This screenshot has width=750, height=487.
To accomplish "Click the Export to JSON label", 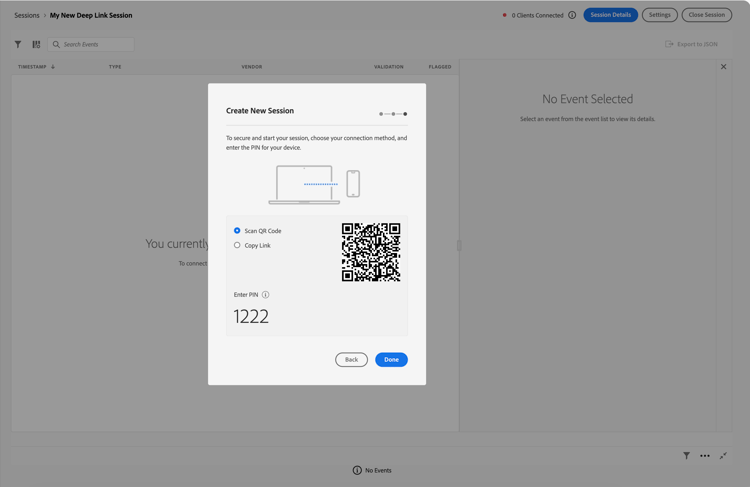I will (x=697, y=44).
